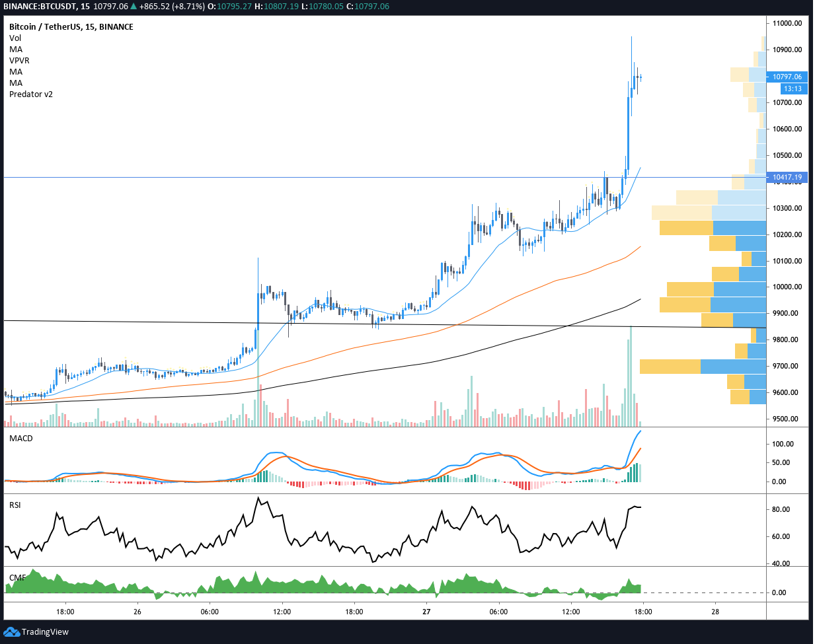815x644 pixels.
Task: Select the MACD pane label
Action: click(x=20, y=439)
